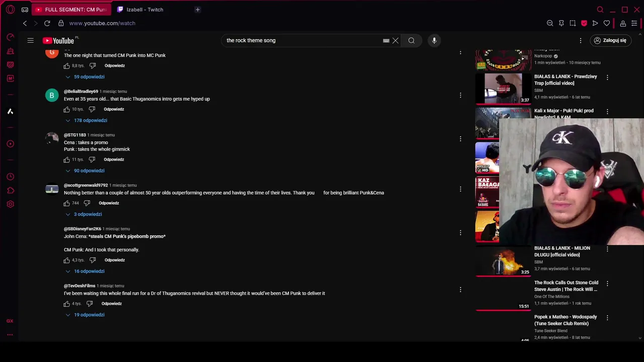The height and width of the screenshot is (362, 644).
Task: Open the striped GX Mods sidebar icon
Action: 10,65
